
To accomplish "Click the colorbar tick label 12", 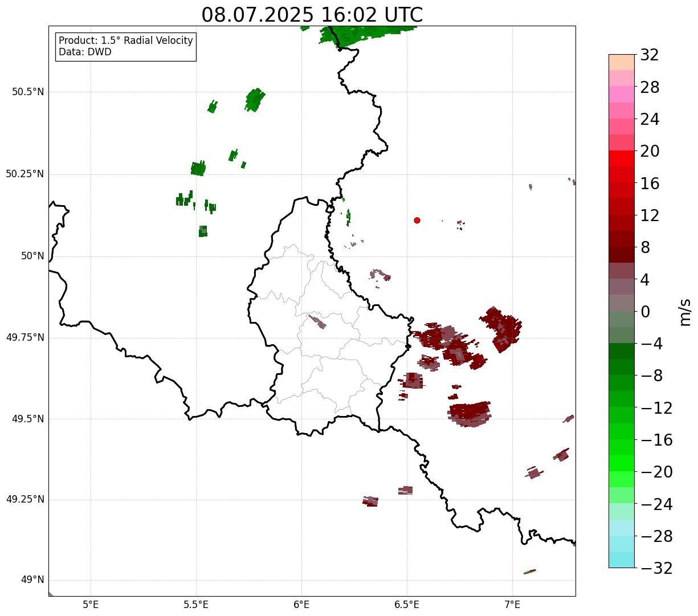I will pyautogui.click(x=650, y=215).
